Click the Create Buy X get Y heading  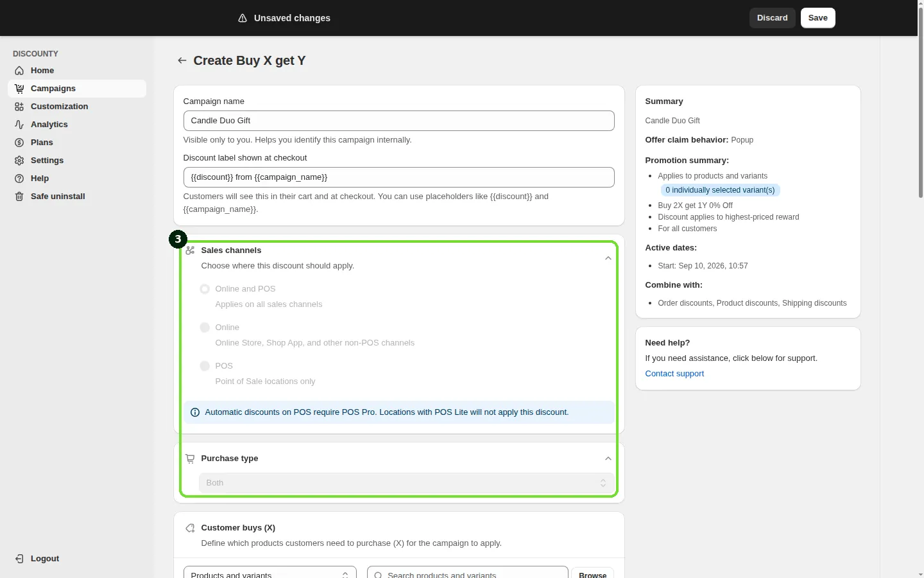pyautogui.click(x=250, y=60)
